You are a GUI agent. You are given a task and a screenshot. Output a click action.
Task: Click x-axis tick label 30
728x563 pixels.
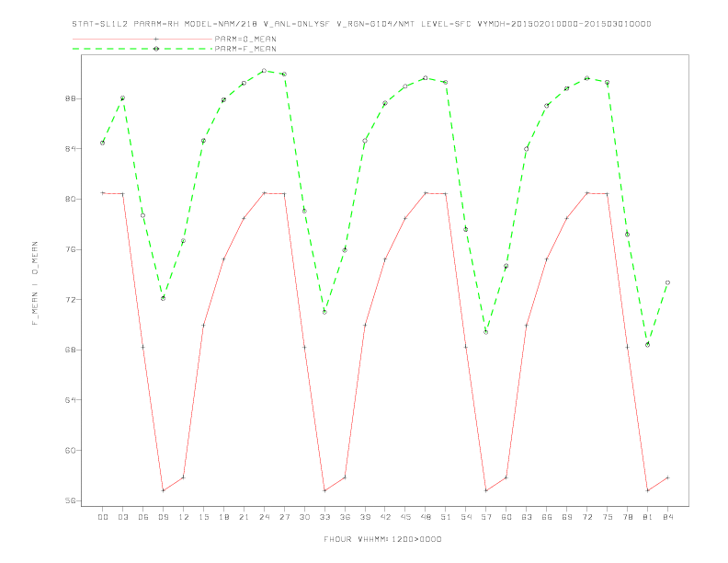304,517
